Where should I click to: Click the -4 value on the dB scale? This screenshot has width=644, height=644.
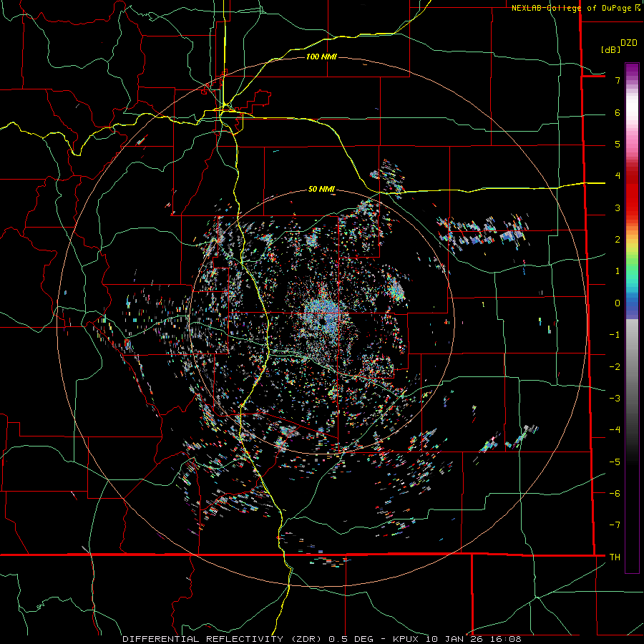[x=615, y=430]
